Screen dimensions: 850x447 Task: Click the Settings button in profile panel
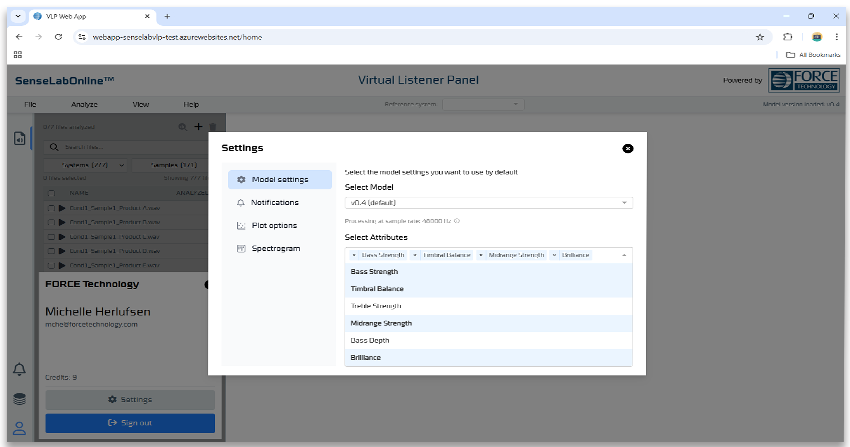click(x=130, y=400)
